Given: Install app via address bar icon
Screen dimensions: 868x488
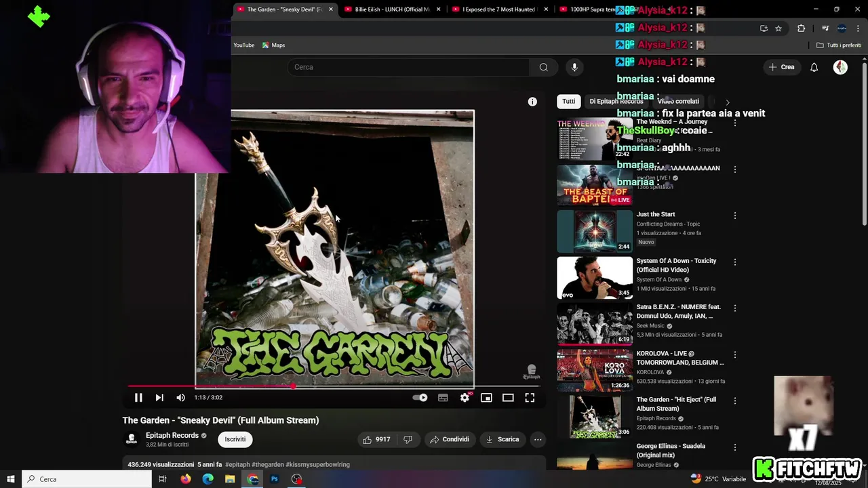Looking at the screenshot, I should click(x=764, y=28).
